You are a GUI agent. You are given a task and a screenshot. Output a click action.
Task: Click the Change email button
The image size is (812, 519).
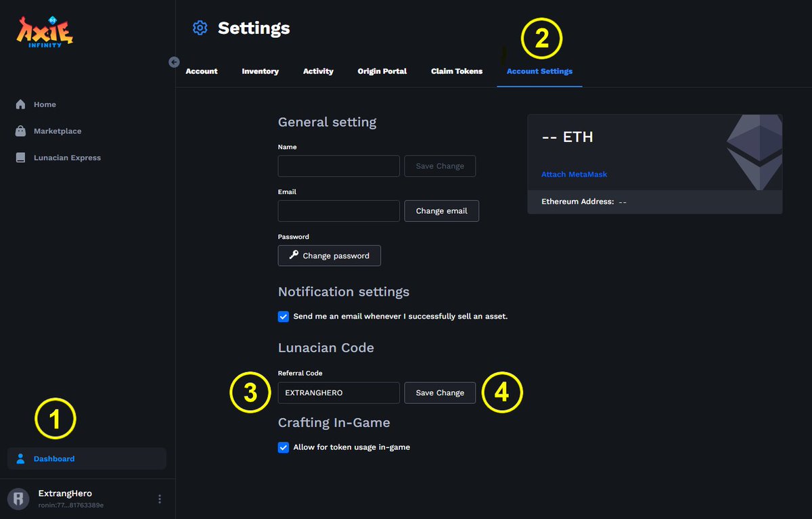tap(441, 210)
